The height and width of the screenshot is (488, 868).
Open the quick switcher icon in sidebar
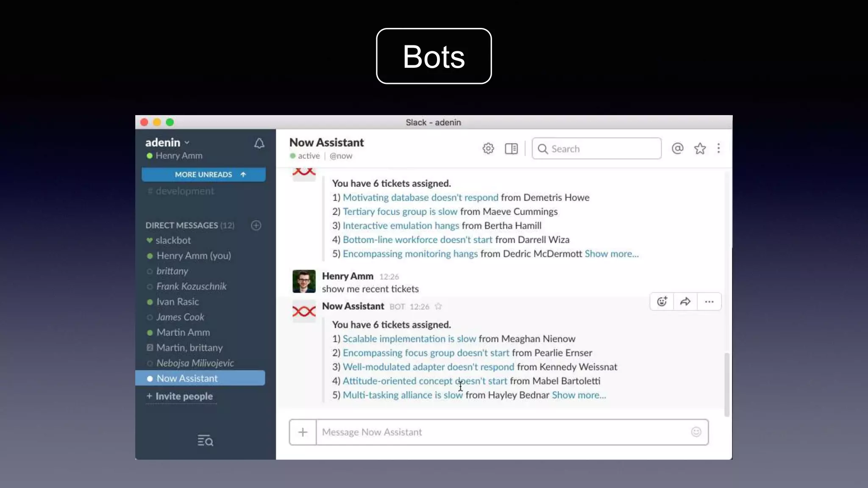click(x=205, y=441)
